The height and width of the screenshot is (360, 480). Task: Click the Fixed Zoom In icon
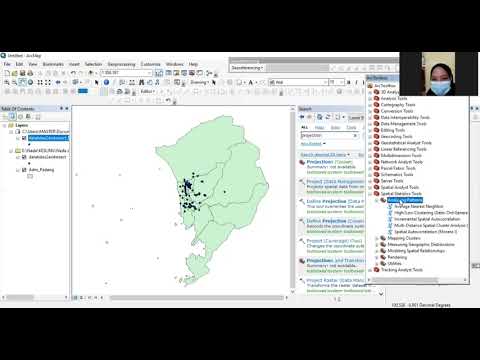click(40, 82)
